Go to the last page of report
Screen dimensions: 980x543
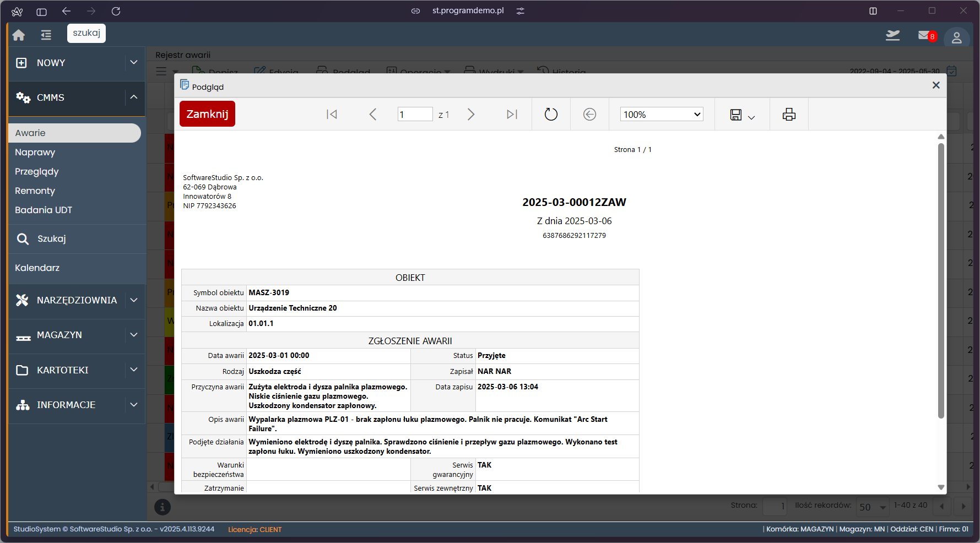click(512, 115)
